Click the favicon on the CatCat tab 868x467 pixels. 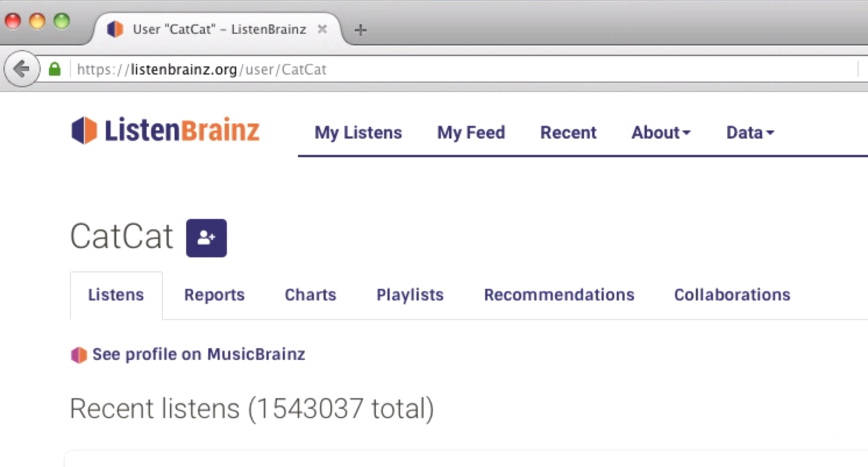(x=115, y=29)
